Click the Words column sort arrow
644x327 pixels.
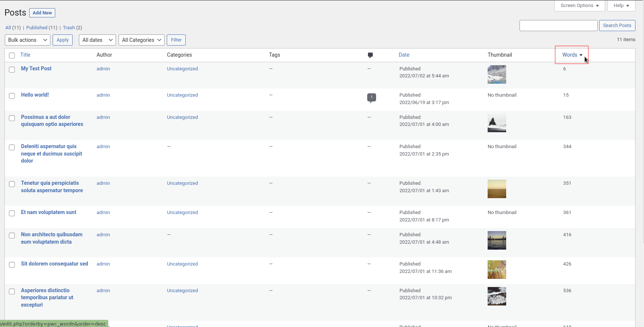(581, 55)
